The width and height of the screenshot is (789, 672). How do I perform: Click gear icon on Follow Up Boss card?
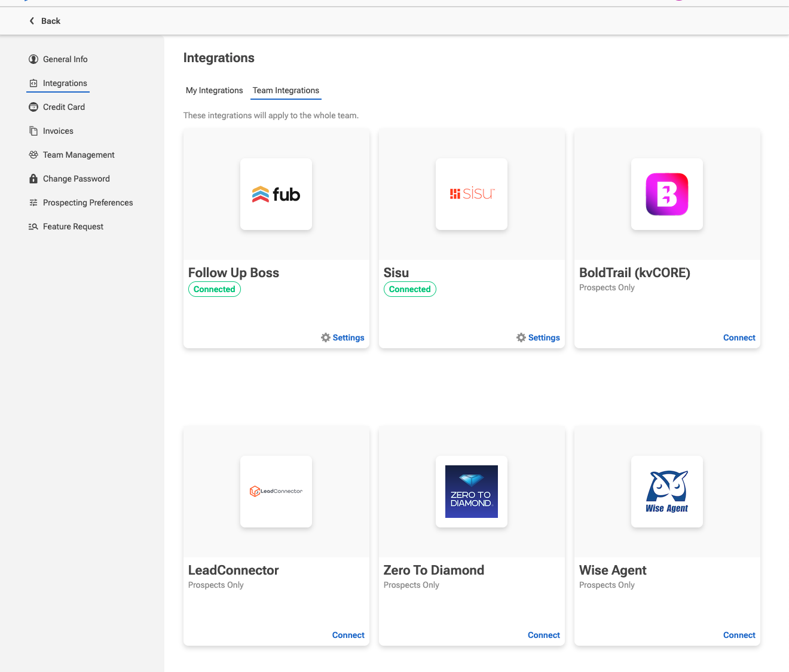[326, 337]
